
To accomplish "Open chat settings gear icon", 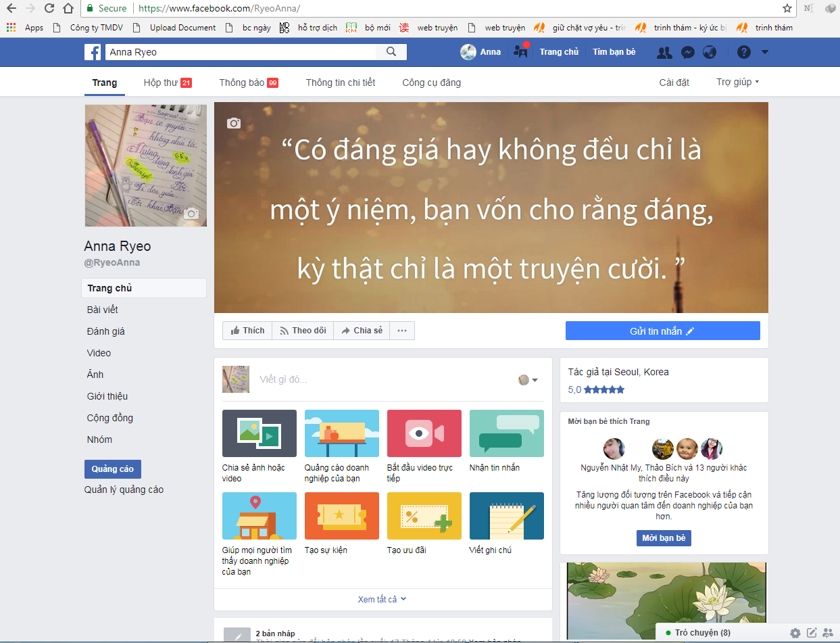I will pos(795,633).
